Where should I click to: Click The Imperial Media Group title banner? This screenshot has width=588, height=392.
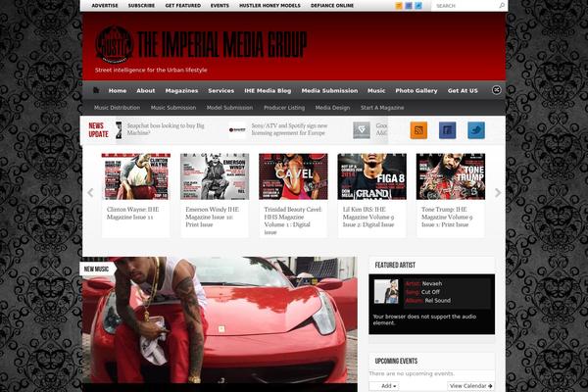click(x=222, y=44)
